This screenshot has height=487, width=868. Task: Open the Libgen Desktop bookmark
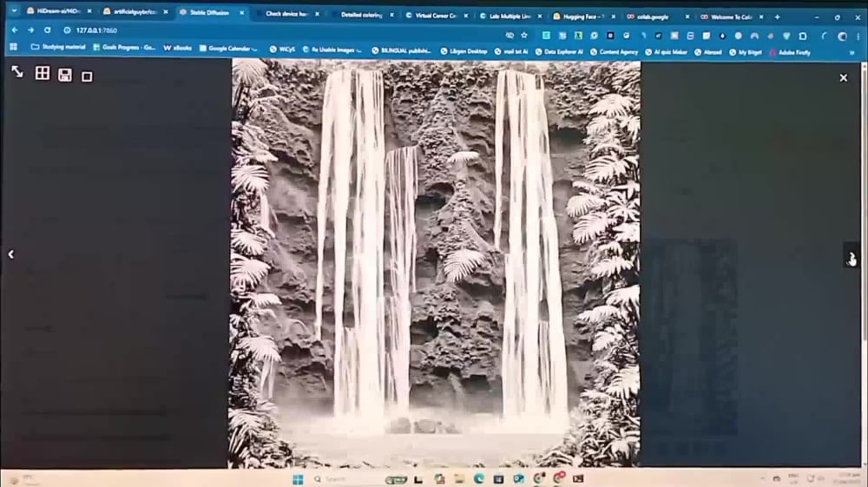464,51
